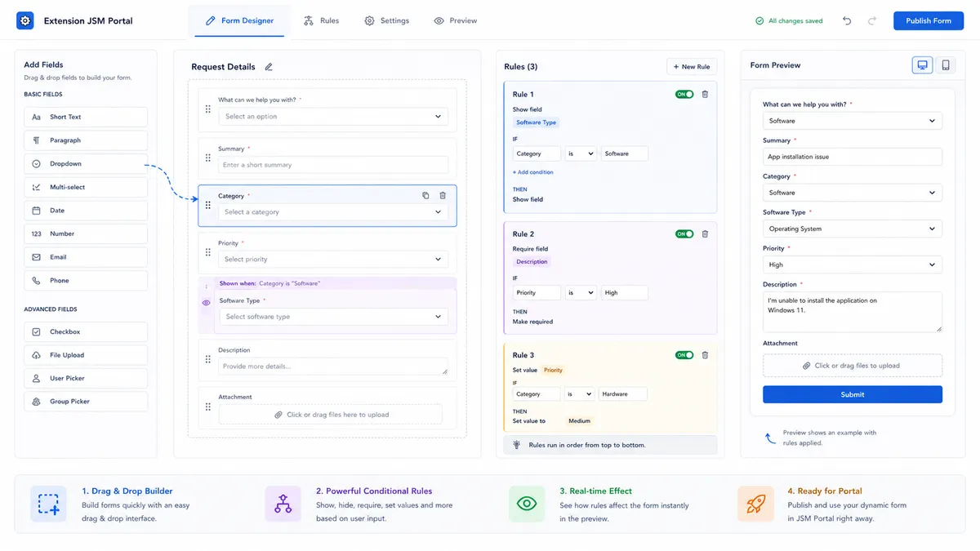Add a Phone field
The width and height of the screenshot is (980, 551).
(86, 281)
